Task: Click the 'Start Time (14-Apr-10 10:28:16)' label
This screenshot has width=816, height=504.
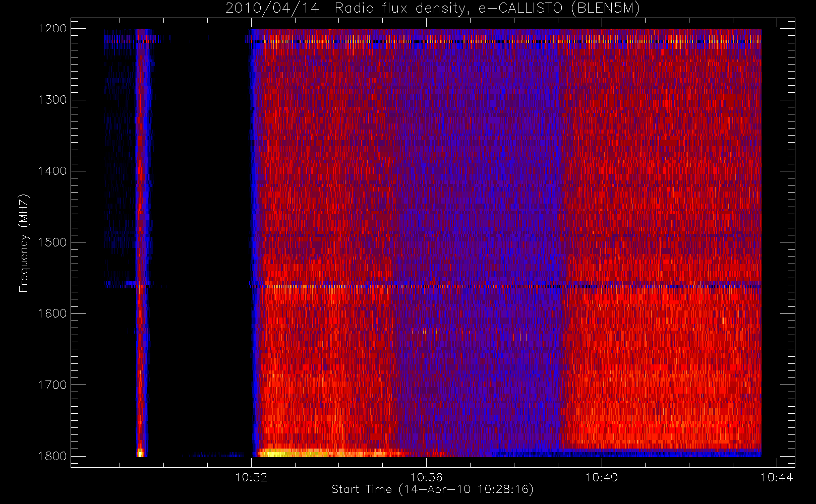Action: pyautogui.click(x=432, y=489)
